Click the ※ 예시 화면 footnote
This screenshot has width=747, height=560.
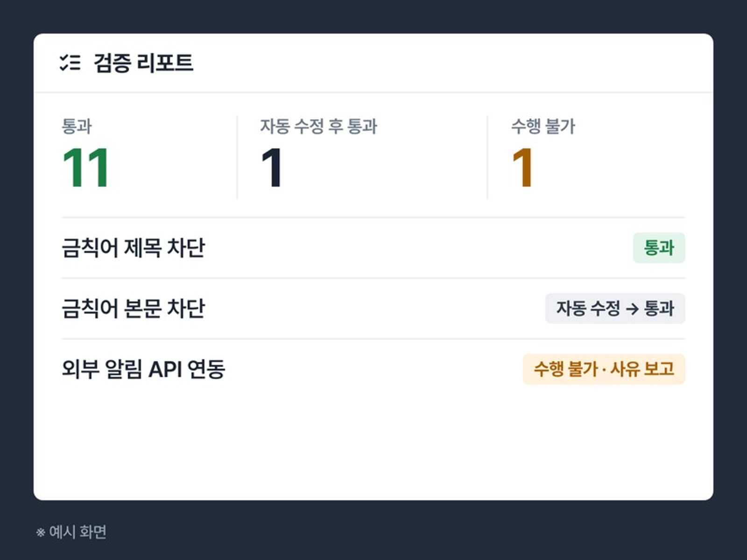coord(71,532)
